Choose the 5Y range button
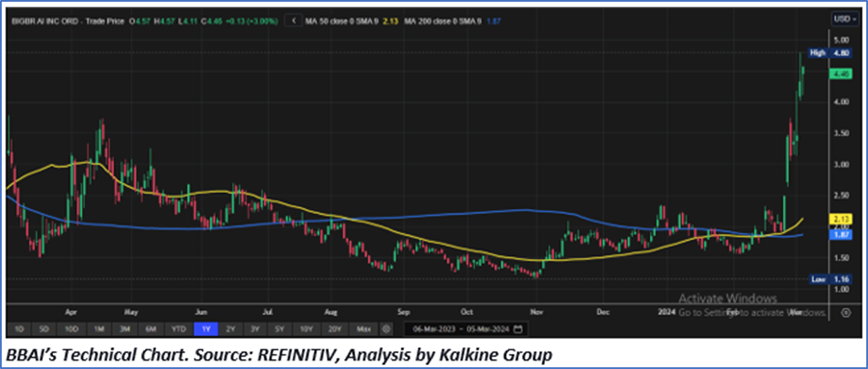The width and height of the screenshot is (868, 369). point(279,329)
